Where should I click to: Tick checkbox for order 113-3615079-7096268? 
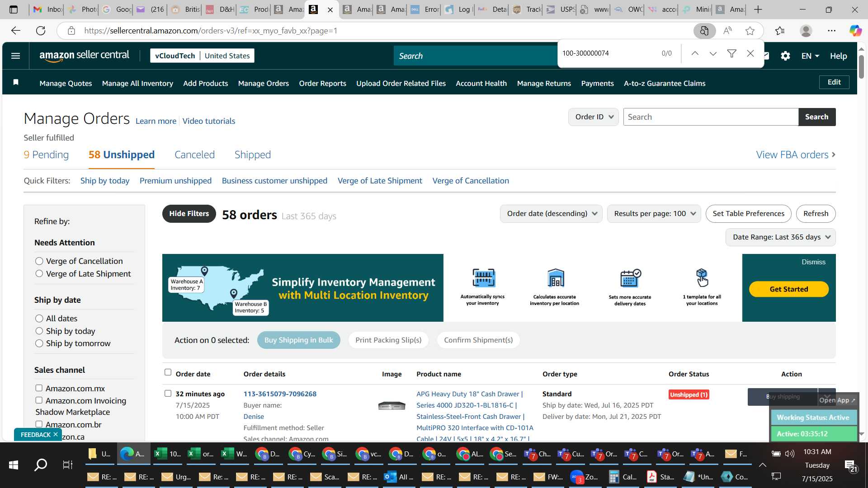[x=168, y=394]
